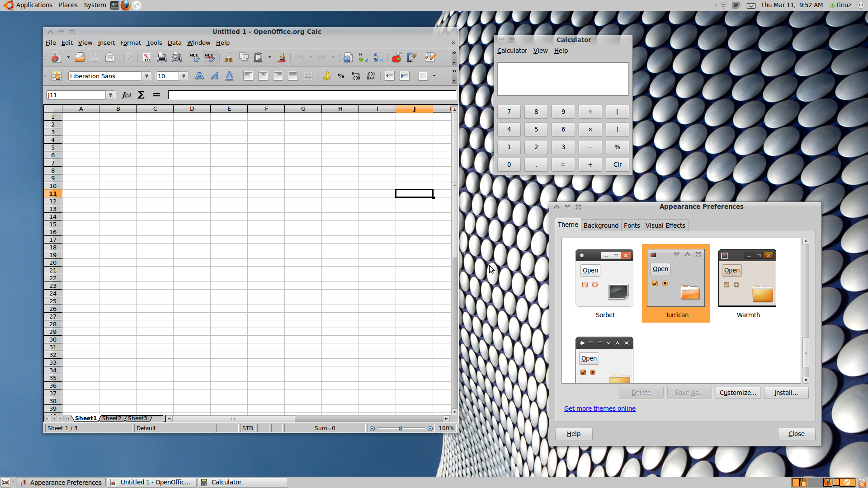The height and width of the screenshot is (488, 868).
Task: Toggle Justified alignment
Action: tap(293, 76)
